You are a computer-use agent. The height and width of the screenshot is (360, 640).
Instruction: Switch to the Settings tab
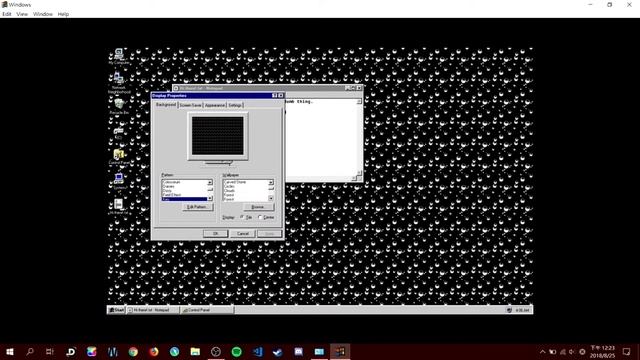click(235, 105)
